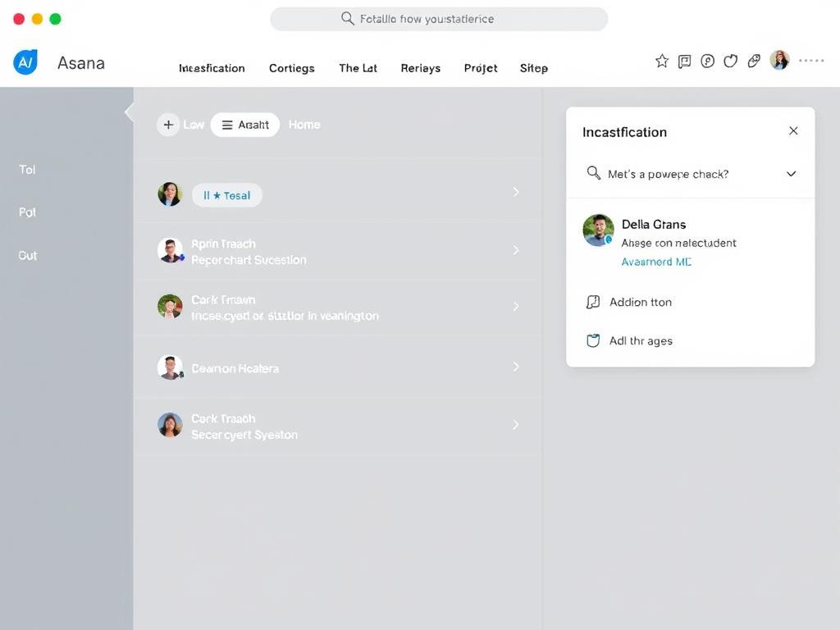Click the plus add button beside Low
Image resolution: width=840 pixels, height=630 pixels.
point(168,125)
